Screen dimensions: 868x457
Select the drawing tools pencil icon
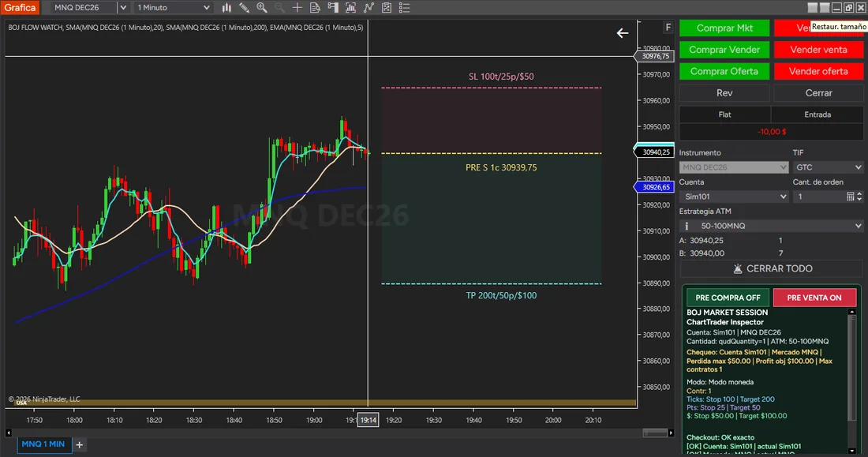[244, 8]
